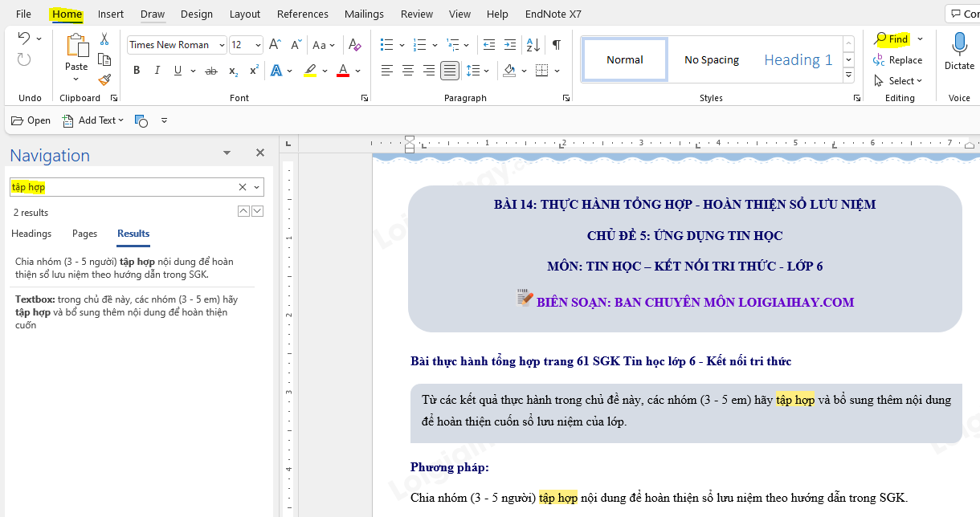Click the Show/Hide paragraph marks icon
The image size is (980, 517).
click(x=556, y=45)
